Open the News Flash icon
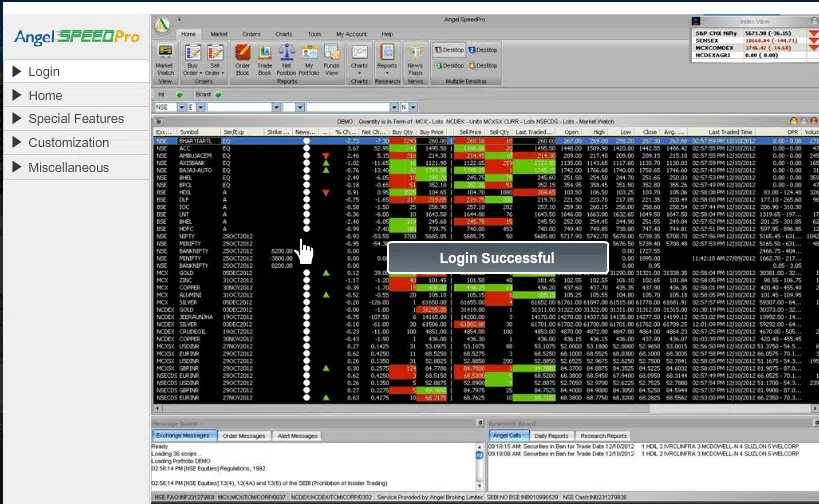The height and width of the screenshot is (504, 819). click(415, 60)
